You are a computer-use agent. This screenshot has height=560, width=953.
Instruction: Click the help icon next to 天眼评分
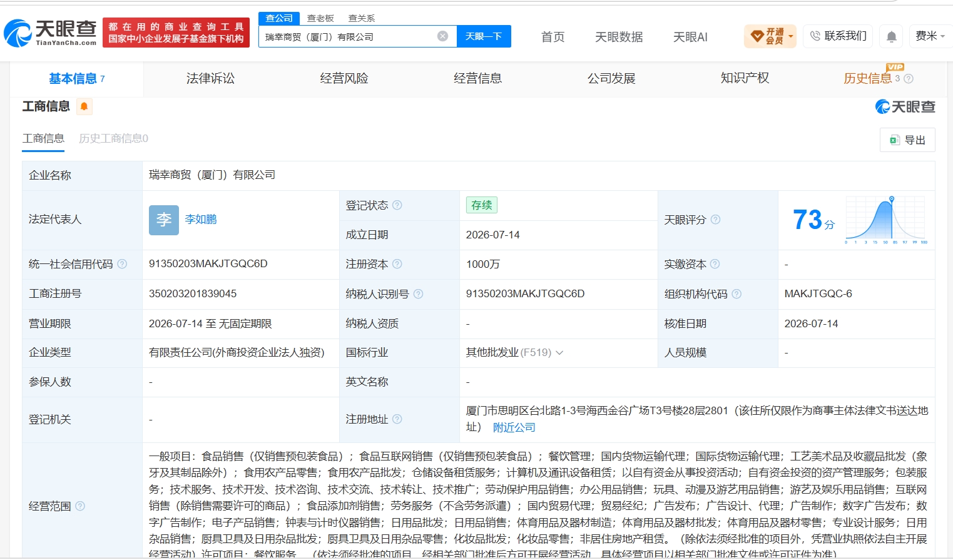(x=715, y=220)
